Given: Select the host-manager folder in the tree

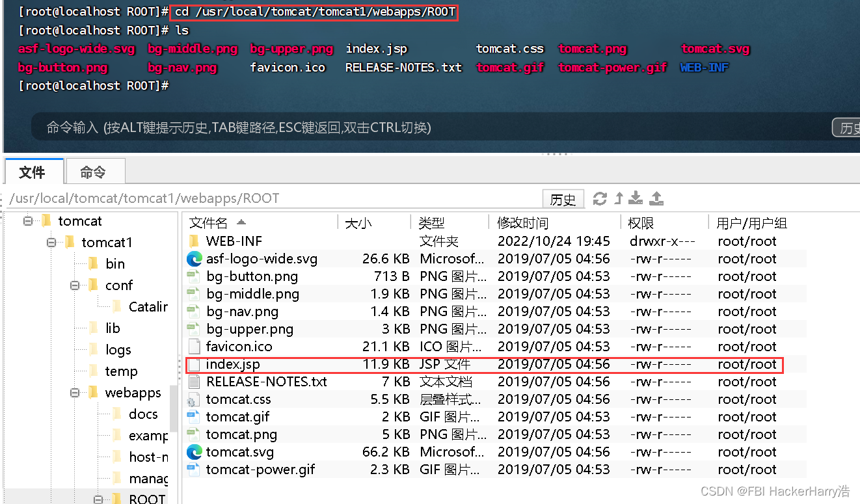Looking at the screenshot, I should point(148,457).
